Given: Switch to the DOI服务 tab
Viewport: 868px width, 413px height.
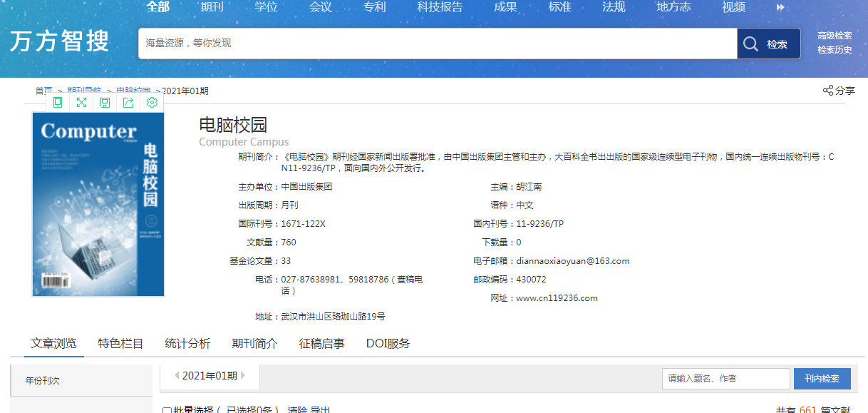Looking at the screenshot, I should tap(388, 343).
